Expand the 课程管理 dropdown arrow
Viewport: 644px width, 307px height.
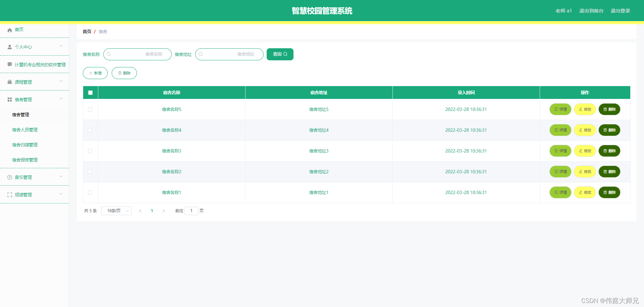(x=61, y=81)
